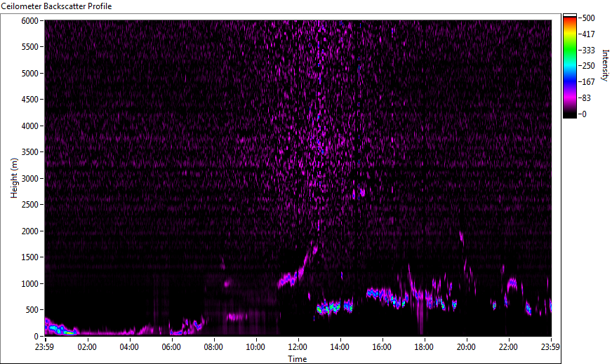Click the Height (m) axis label
Image resolution: width=612 pixels, height=364 pixels.
pos(14,178)
